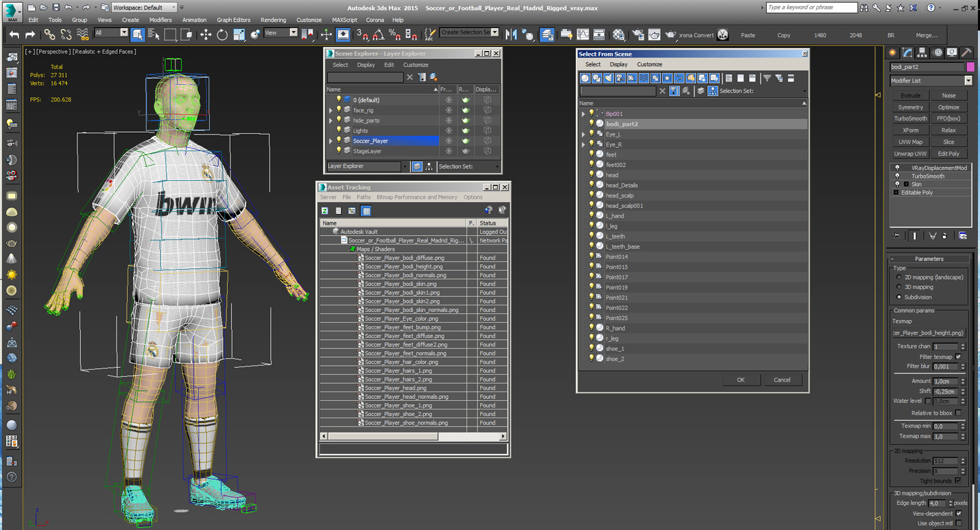This screenshot has width=980, height=530.
Task: Expand the face_rig layer
Action: pos(330,111)
